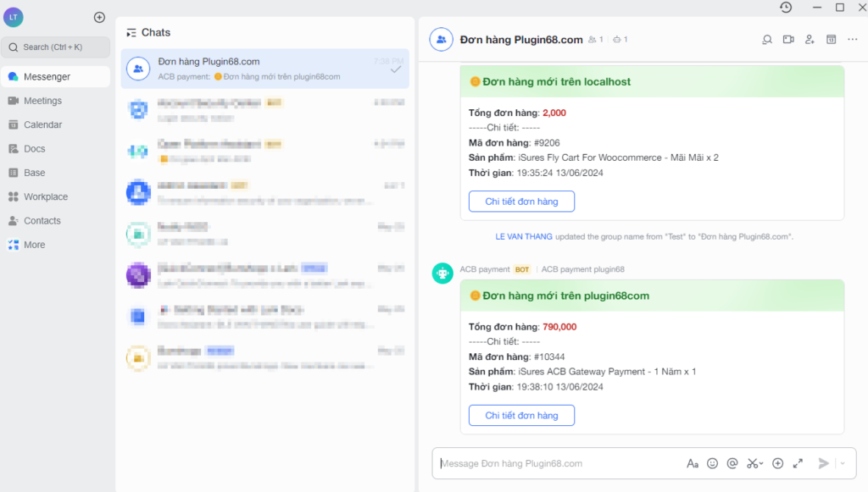This screenshot has height=492, width=868.
Task: Focus the Search (Ctrl+K) box
Action: tap(55, 47)
